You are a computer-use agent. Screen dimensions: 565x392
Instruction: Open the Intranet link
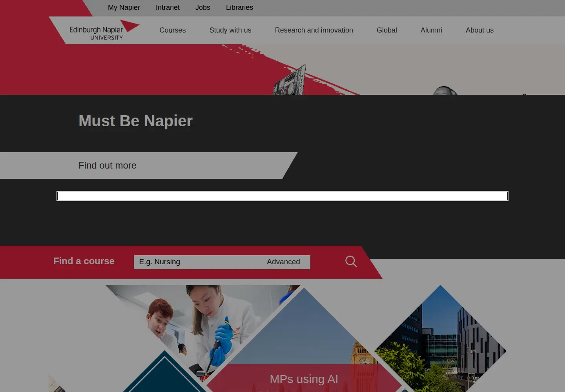[x=168, y=7]
